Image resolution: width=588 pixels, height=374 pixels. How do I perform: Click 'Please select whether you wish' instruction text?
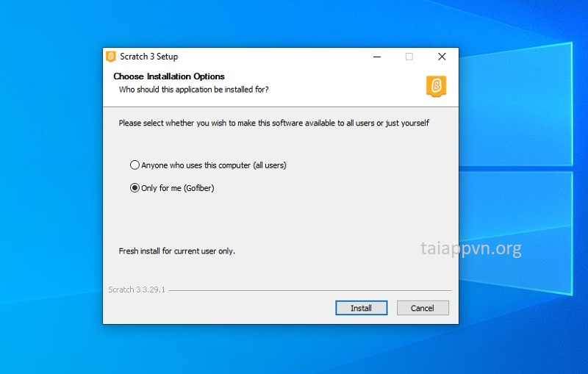coord(273,123)
